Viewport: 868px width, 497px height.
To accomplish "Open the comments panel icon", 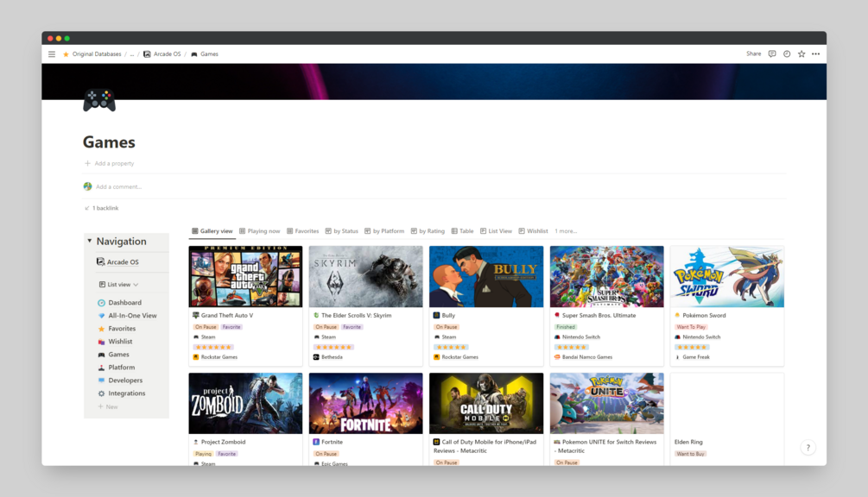I will pos(771,54).
